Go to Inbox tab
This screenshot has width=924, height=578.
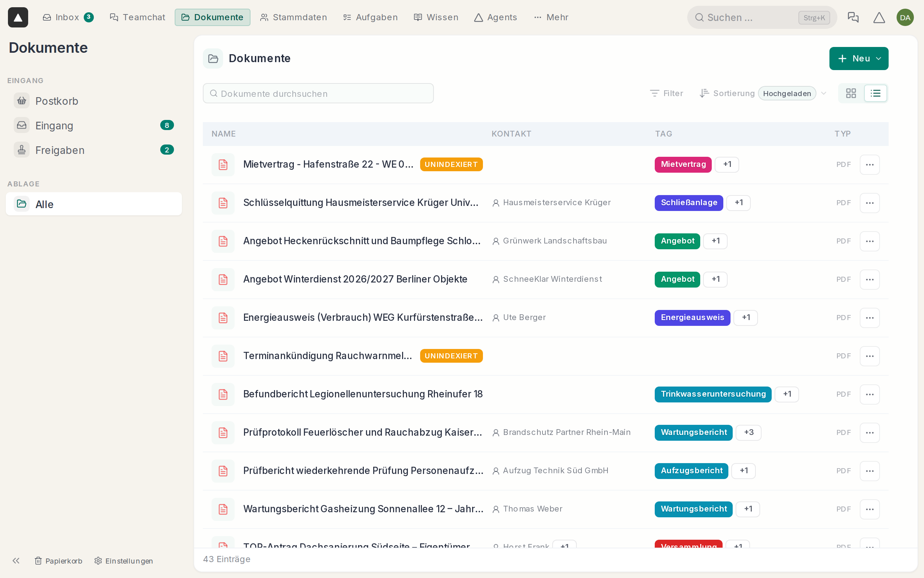68,17
